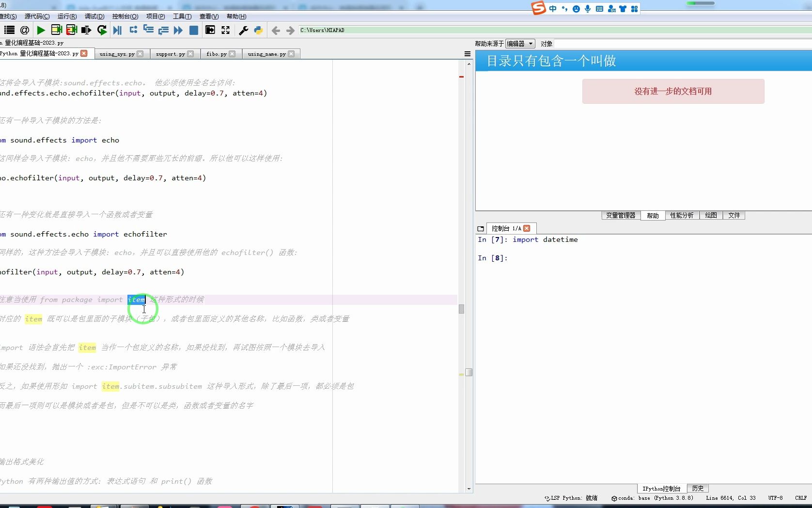Continue execution until next breakpoint
The image size is (812, 508).
point(178,30)
